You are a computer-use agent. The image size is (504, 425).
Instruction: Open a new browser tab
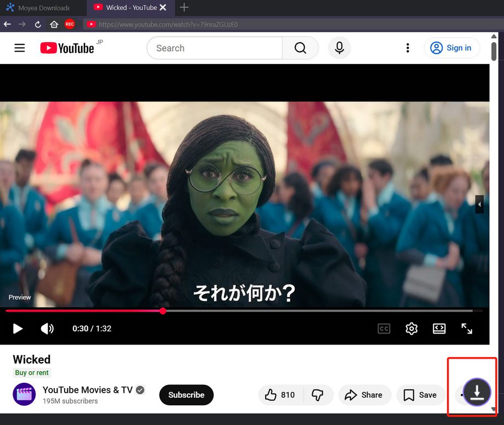point(184,8)
